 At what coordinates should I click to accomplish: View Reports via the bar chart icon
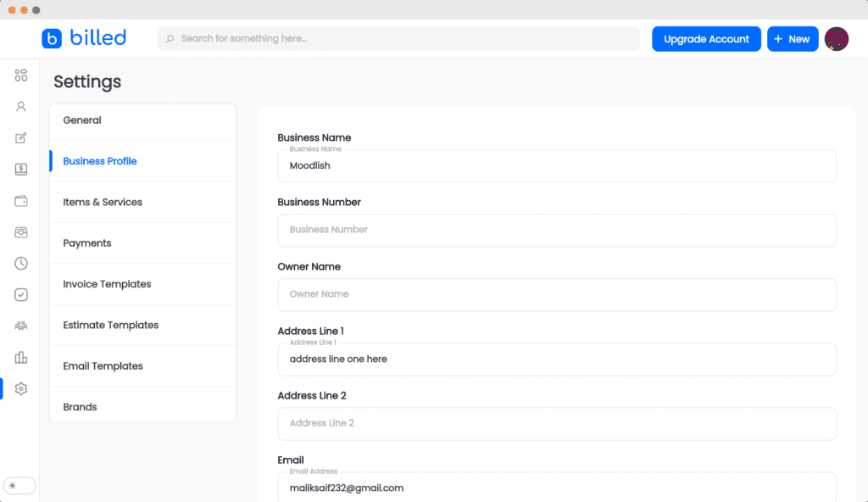click(x=21, y=357)
